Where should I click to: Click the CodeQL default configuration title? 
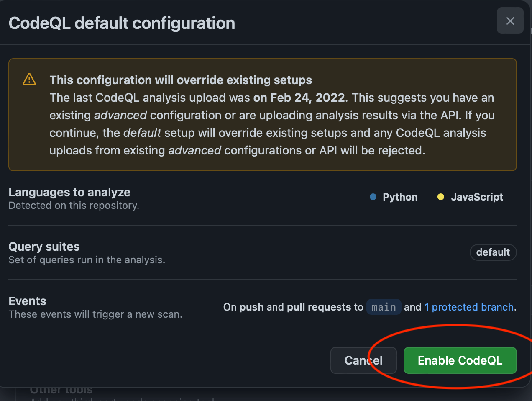coord(122,23)
